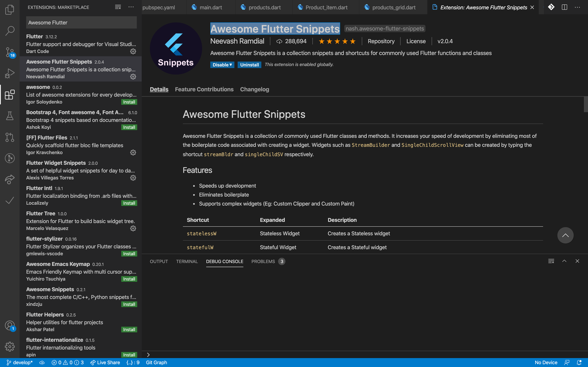Screen dimensions: 588x367
Task: Switch to the pubspec.yaml editor tab
Action: pos(164,7)
